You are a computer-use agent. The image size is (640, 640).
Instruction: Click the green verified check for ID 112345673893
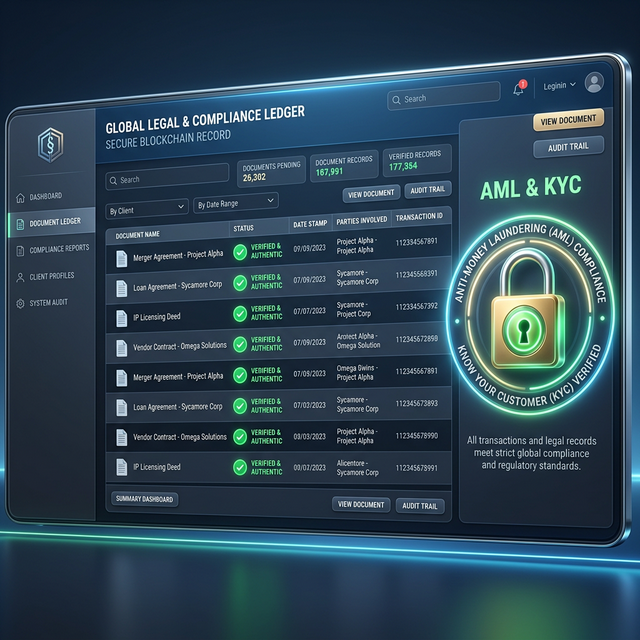click(x=240, y=406)
